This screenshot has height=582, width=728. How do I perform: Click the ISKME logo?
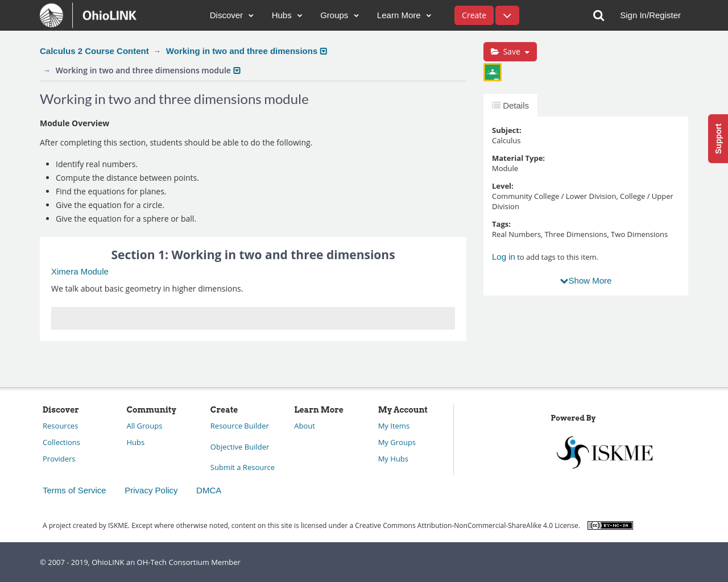(605, 452)
